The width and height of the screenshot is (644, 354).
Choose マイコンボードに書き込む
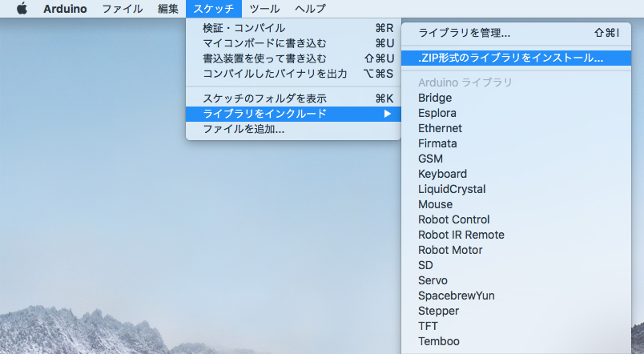click(x=293, y=43)
